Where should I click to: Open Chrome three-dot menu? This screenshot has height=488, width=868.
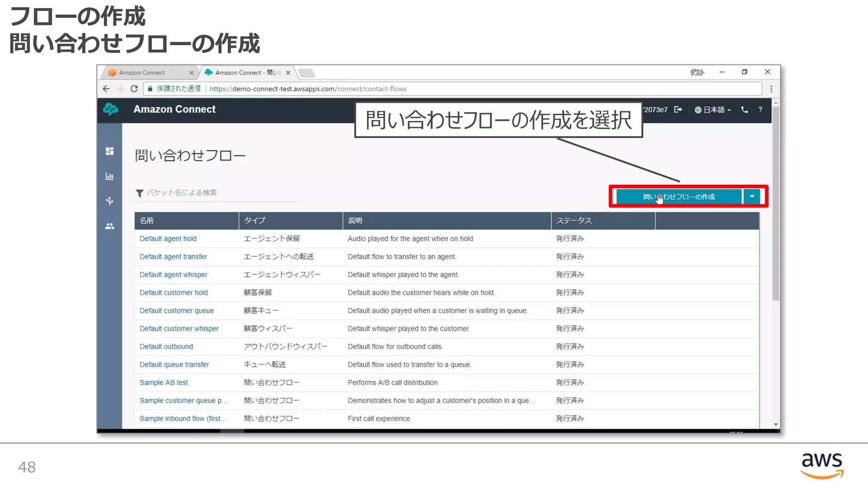tap(771, 89)
